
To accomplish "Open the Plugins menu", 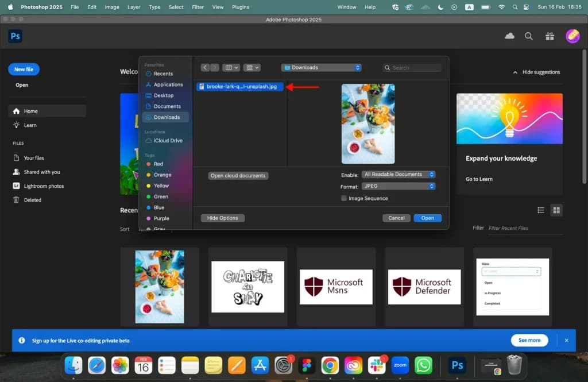I will pyautogui.click(x=241, y=7).
